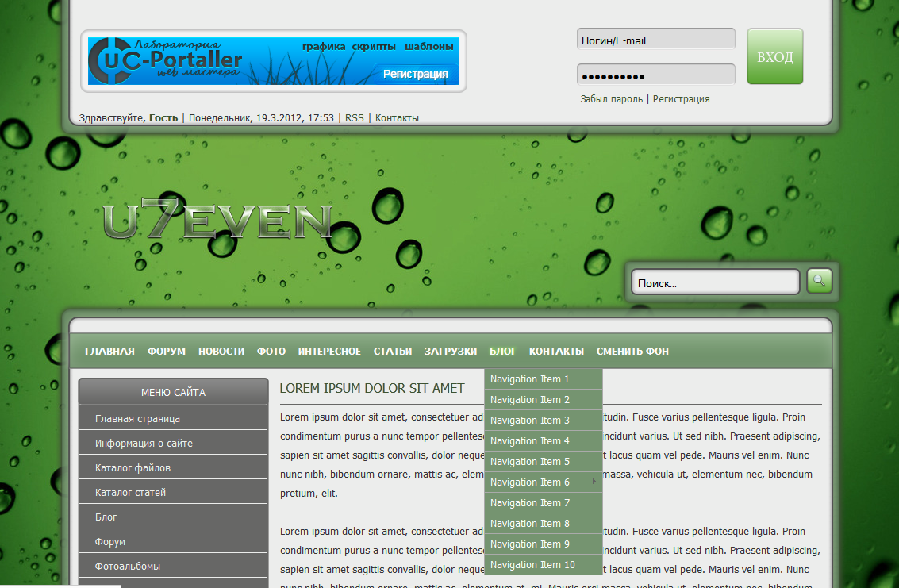Expand the Navigation Item 6 submenu arrow
This screenshot has height=588, width=899.
point(594,482)
